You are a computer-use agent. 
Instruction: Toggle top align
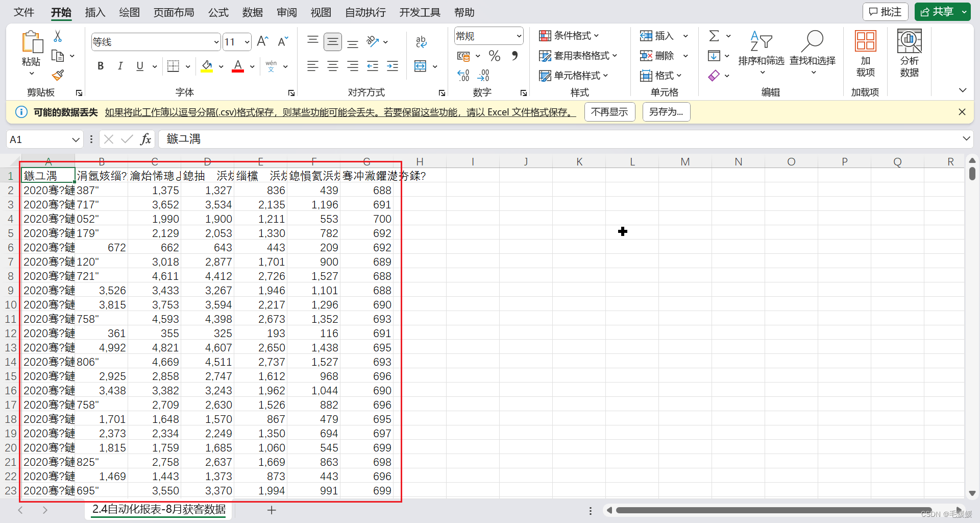pos(313,41)
